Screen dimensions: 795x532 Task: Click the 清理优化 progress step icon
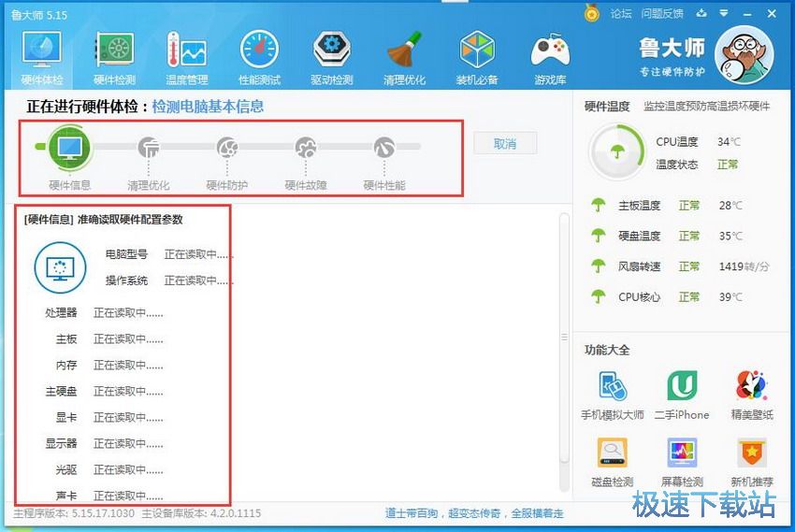tap(149, 147)
